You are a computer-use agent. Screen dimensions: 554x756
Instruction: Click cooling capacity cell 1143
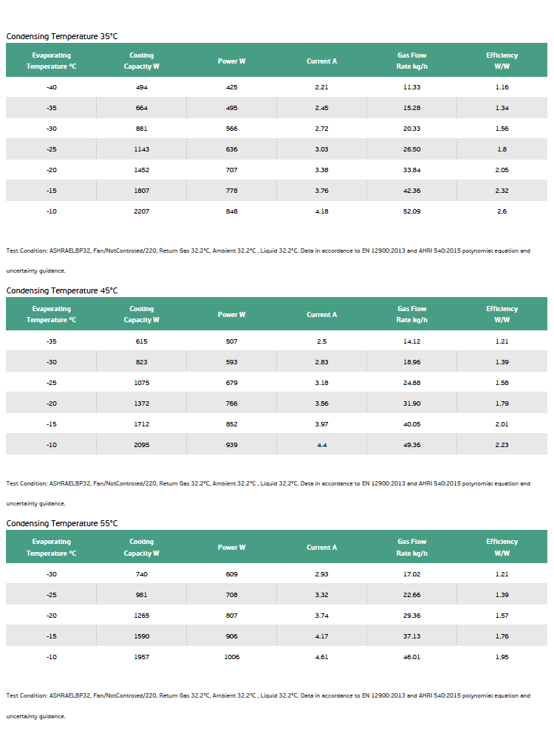(x=141, y=149)
